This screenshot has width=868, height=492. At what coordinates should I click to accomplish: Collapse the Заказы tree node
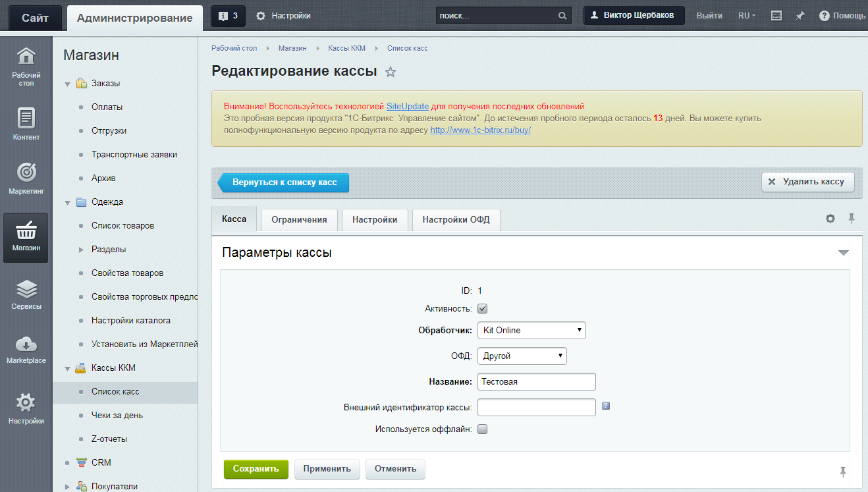tap(67, 84)
